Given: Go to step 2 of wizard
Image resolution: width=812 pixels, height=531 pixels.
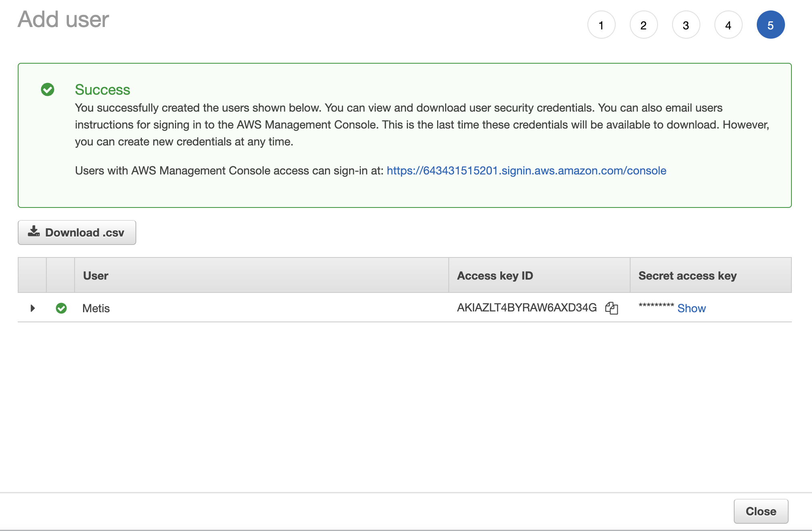Looking at the screenshot, I should (x=643, y=25).
